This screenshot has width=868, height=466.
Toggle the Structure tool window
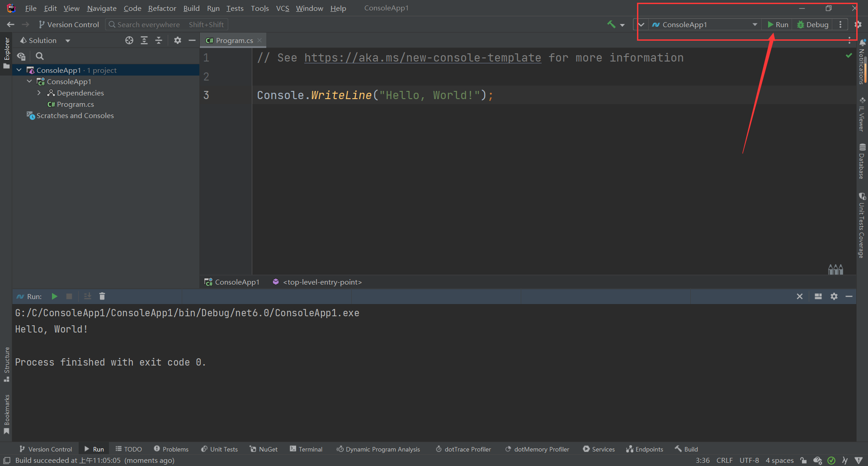pos(6,365)
